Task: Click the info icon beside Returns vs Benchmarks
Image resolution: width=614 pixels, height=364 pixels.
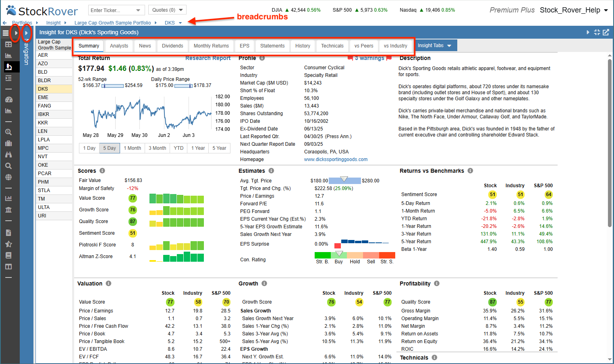Action: pyautogui.click(x=470, y=171)
